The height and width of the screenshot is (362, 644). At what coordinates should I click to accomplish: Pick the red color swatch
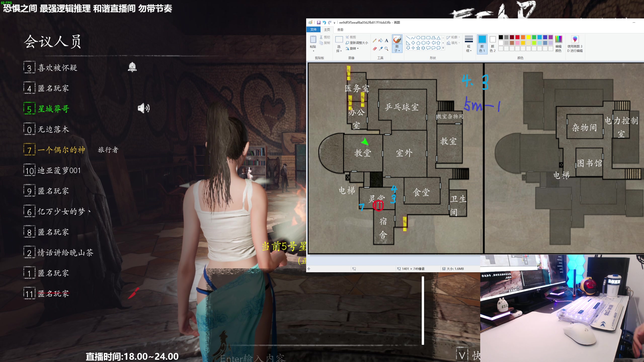click(517, 37)
